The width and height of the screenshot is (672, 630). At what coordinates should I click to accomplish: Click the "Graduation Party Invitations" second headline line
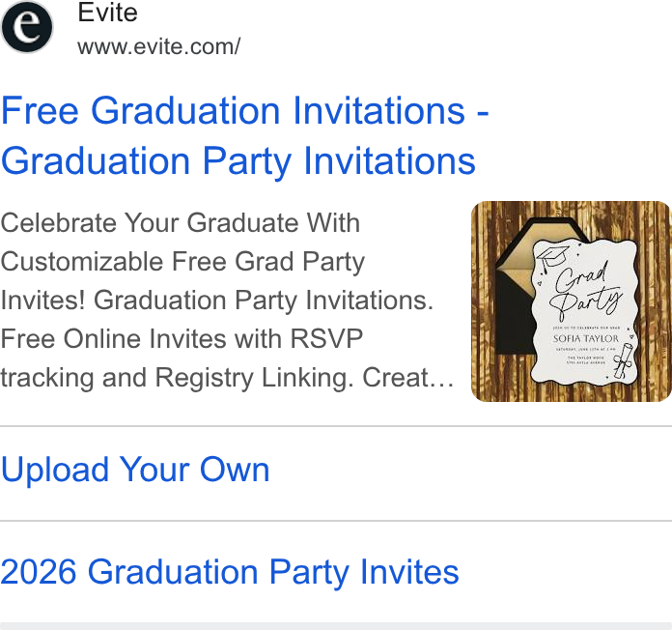click(x=238, y=161)
